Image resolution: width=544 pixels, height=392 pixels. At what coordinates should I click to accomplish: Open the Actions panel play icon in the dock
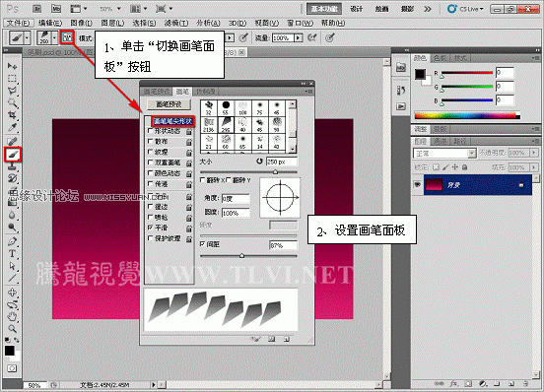[401, 106]
